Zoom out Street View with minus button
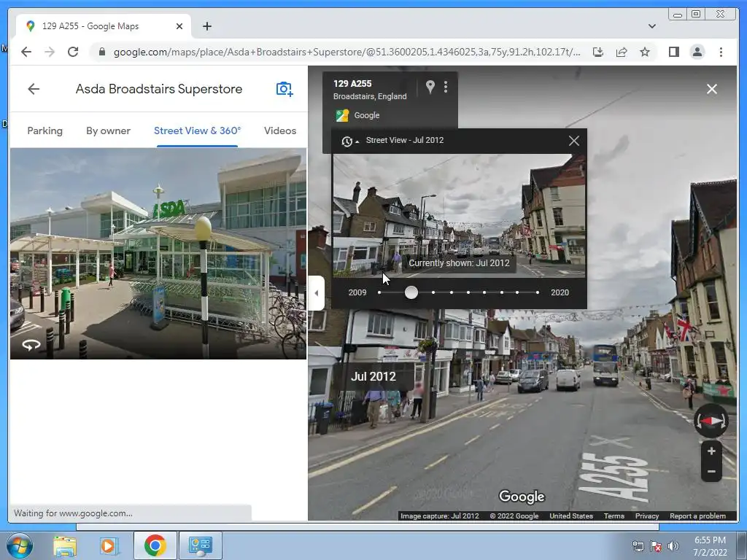The height and width of the screenshot is (560, 747). [711, 472]
